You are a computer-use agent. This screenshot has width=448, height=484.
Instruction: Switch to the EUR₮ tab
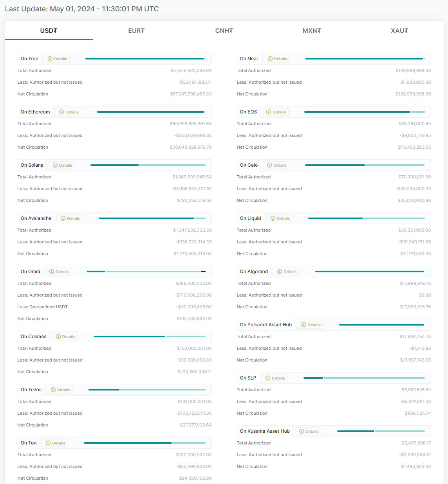136,31
